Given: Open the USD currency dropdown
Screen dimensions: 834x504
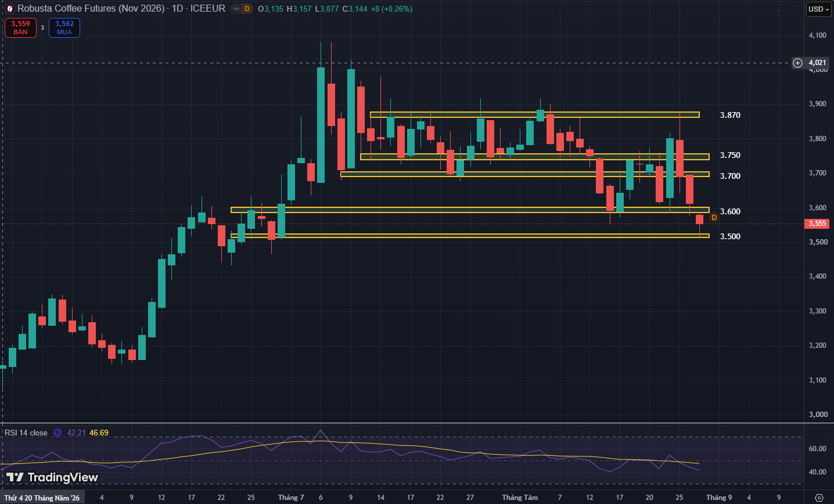Looking at the screenshot, I should click(x=819, y=9).
